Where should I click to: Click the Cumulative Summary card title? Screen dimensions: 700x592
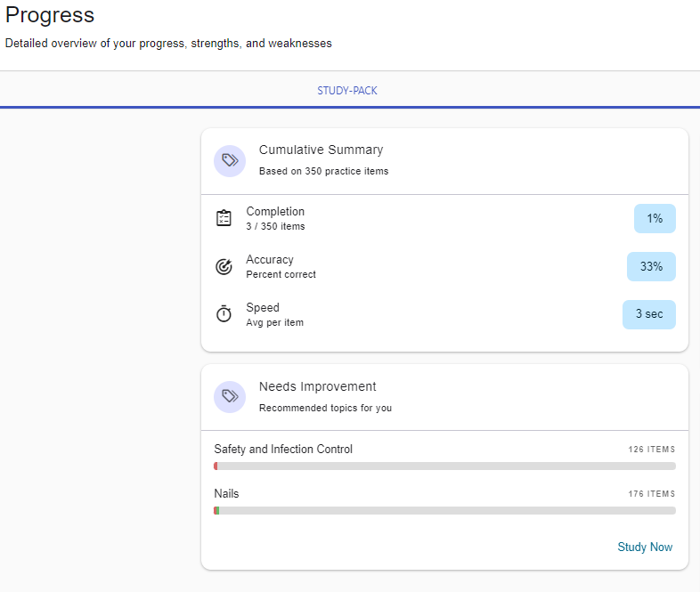321,150
